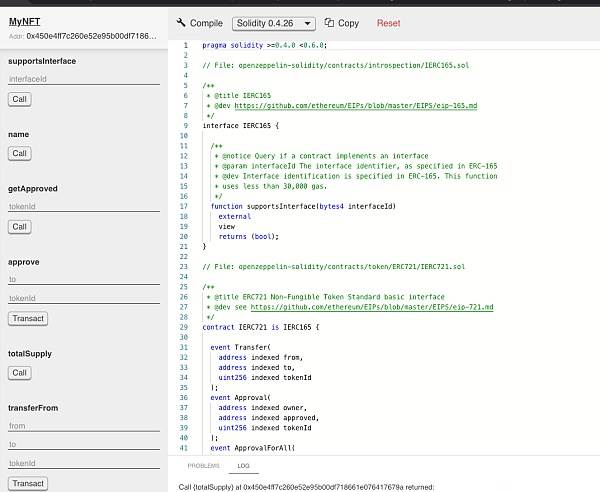Click the IERC721.sol file comment line
This screenshot has height=492, width=600.
334,267
